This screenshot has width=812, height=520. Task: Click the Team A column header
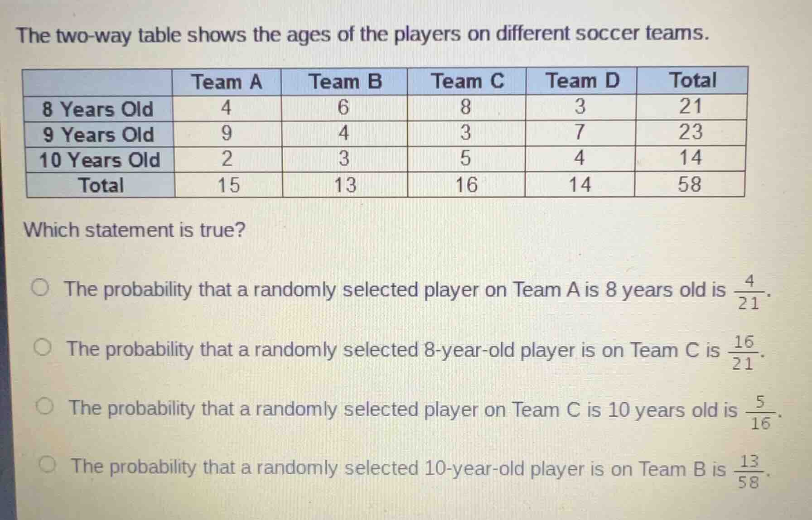pyautogui.click(x=227, y=82)
